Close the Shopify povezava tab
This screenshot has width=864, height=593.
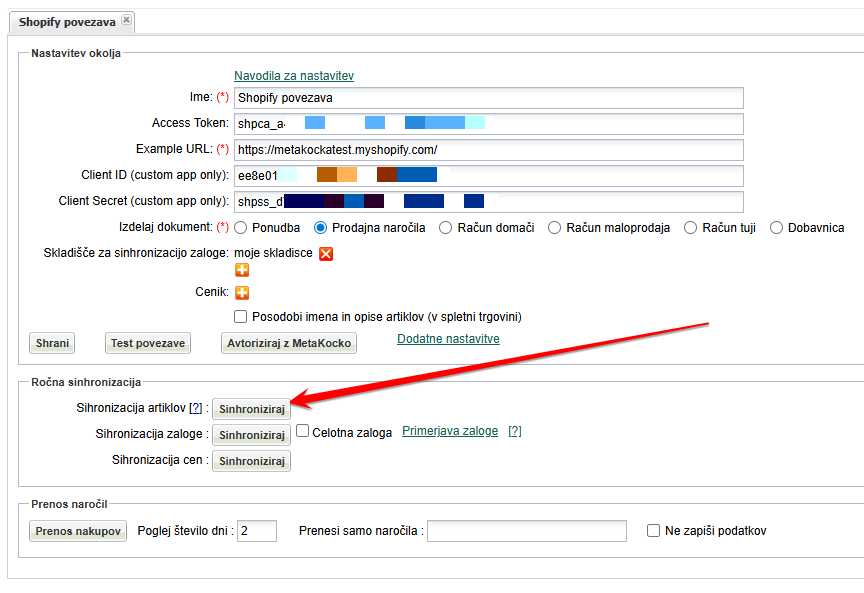126,20
